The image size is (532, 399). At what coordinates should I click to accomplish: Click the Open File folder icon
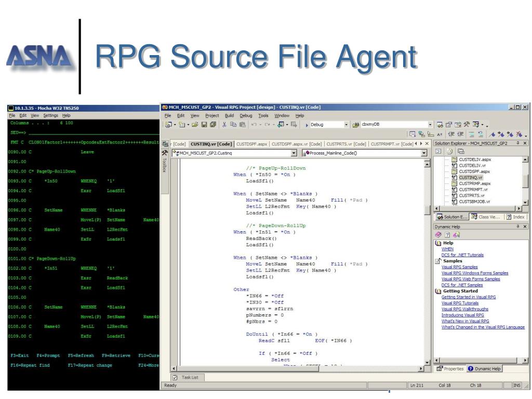click(x=195, y=125)
